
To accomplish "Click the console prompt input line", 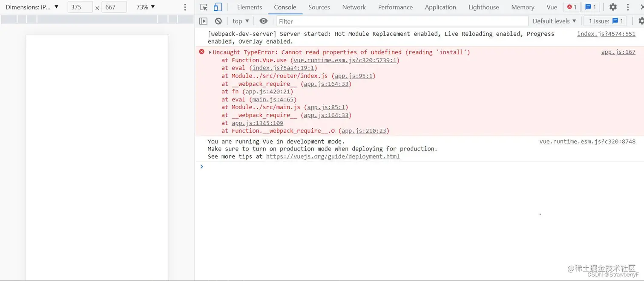I will pos(422,166).
